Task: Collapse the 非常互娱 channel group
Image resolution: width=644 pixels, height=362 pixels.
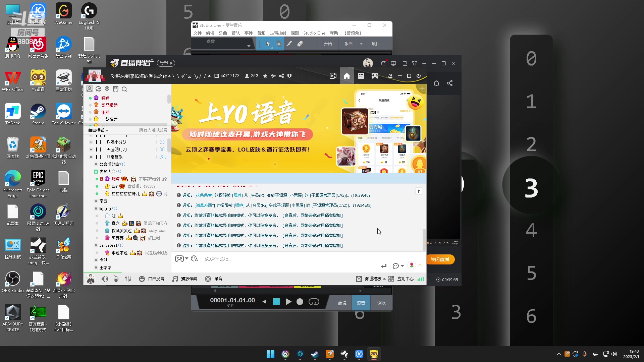Action: click(91, 157)
